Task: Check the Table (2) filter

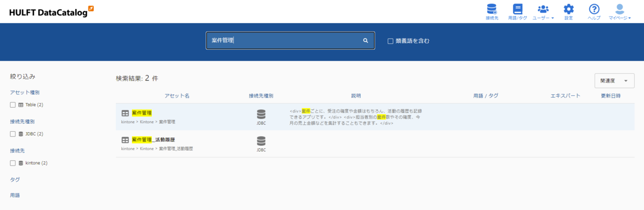Action: coord(13,104)
